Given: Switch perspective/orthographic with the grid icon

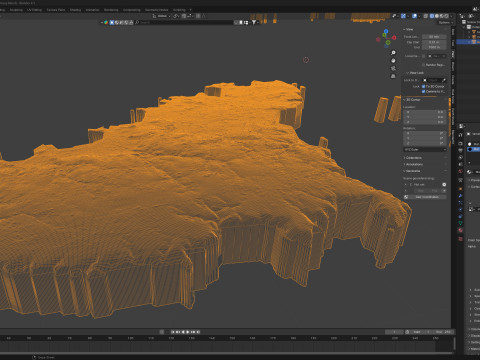Looking at the screenshot, I should (x=393, y=76).
